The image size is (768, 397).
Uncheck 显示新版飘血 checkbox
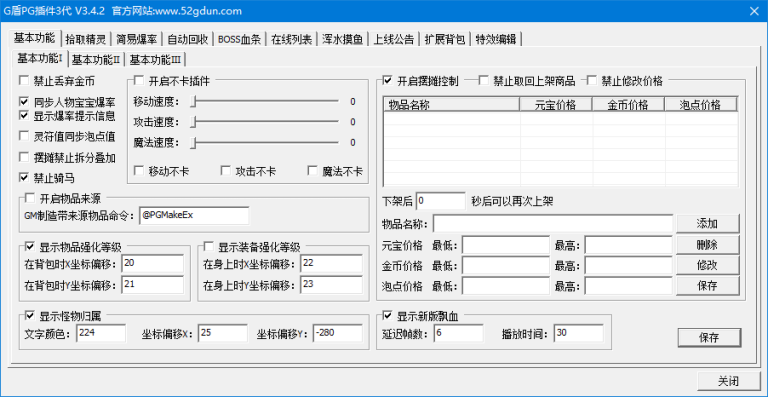point(387,315)
